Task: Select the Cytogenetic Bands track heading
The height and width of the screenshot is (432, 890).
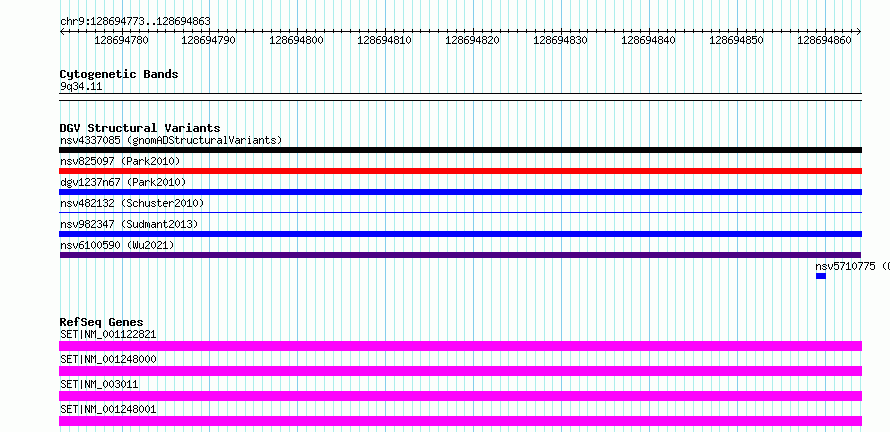Action: pos(119,74)
